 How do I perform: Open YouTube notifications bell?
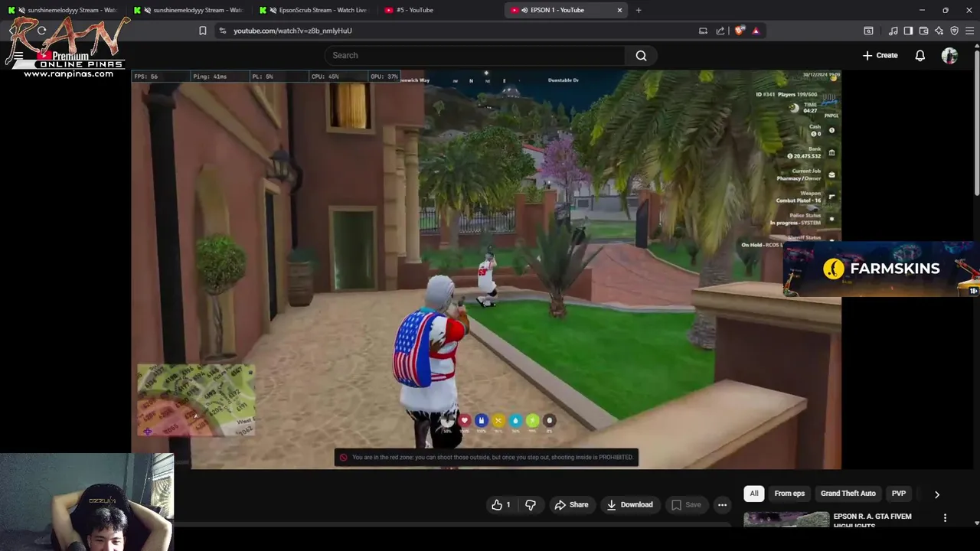(920, 55)
